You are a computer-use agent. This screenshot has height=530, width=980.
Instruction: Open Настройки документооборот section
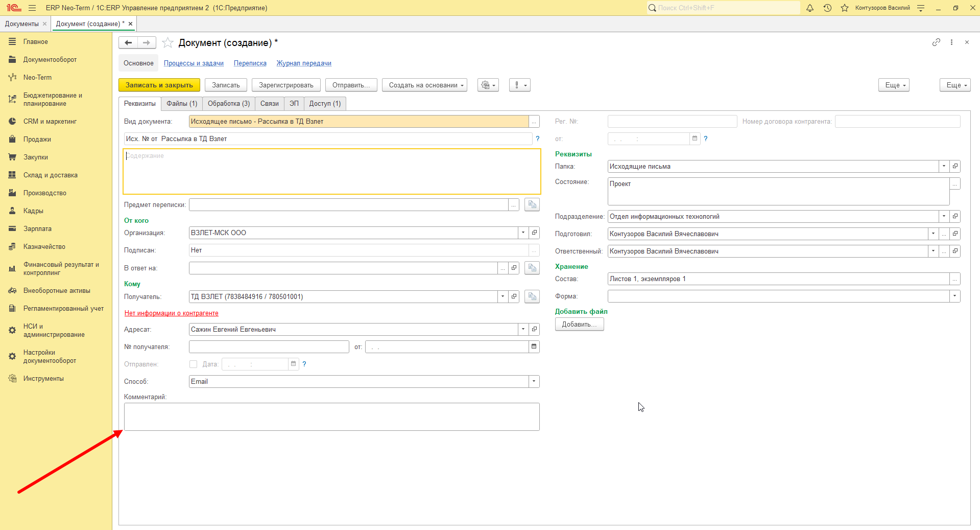tap(50, 357)
